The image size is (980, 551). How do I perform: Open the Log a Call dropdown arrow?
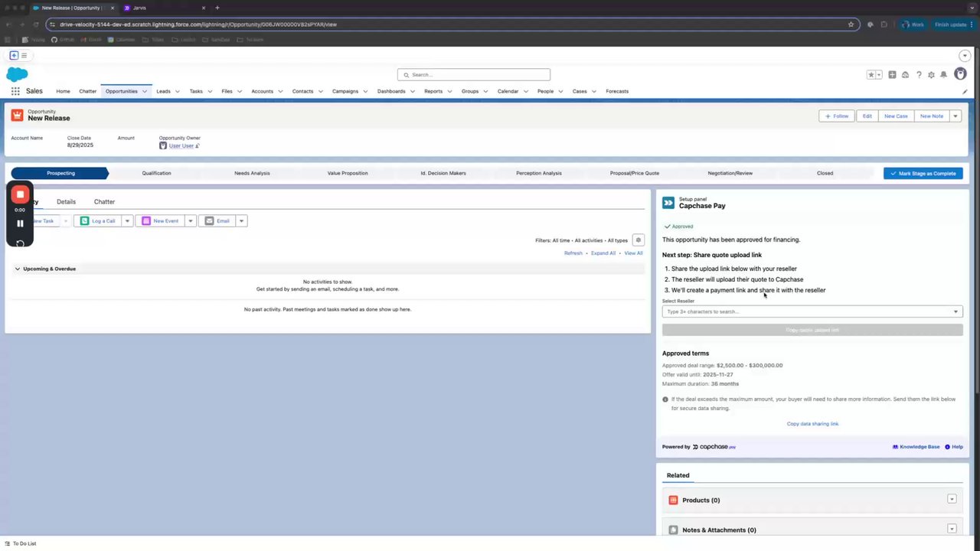[128, 221]
